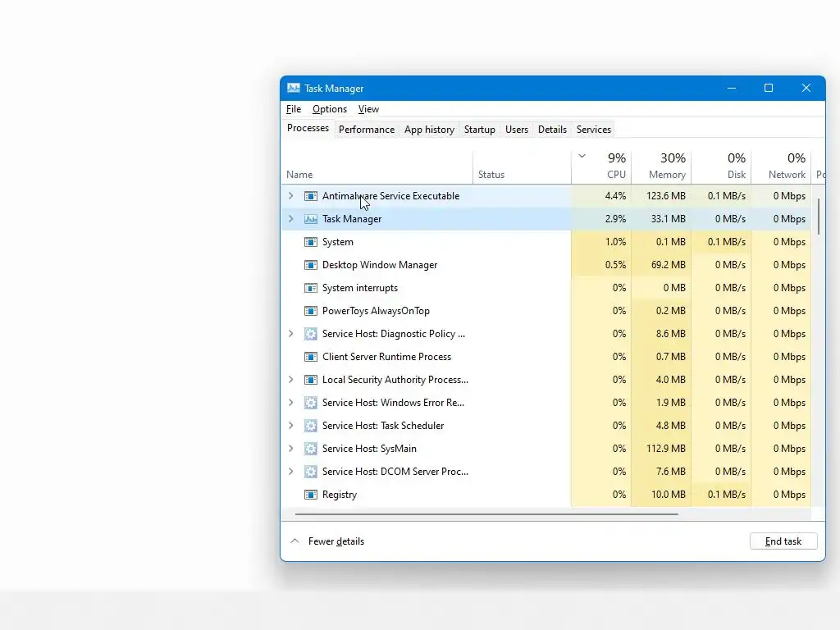Click the Registry process icon
The width and height of the screenshot is (840, 630).
[x=311, y=495]
